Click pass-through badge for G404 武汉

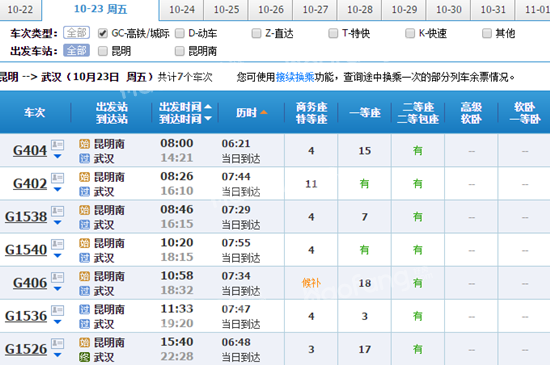pos(85,159)
